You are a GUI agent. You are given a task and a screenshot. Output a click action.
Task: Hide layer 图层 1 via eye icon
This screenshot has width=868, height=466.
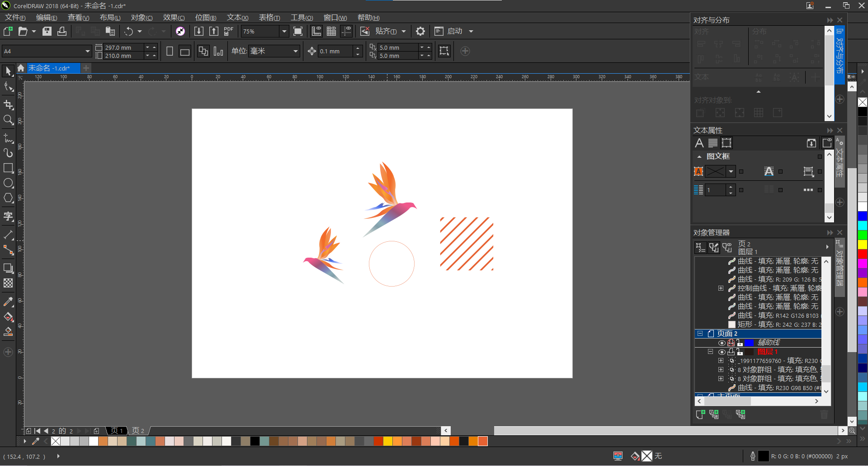coord(722,352)
